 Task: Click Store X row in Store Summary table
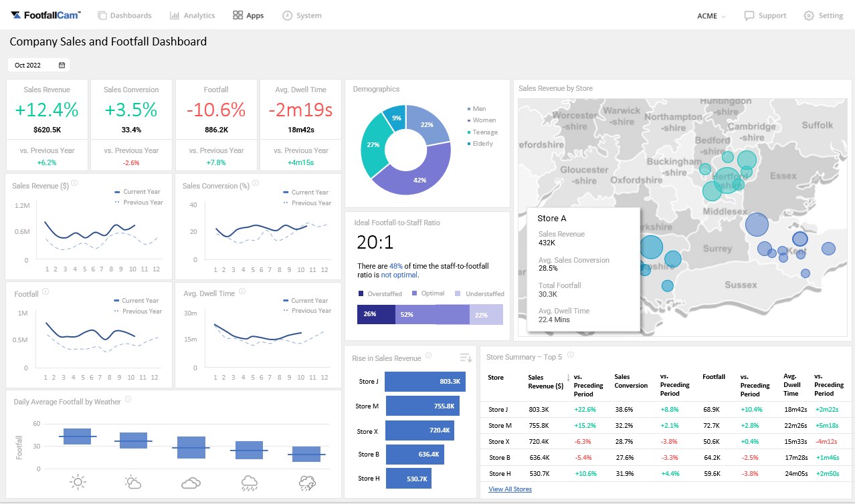coord(666,441)
